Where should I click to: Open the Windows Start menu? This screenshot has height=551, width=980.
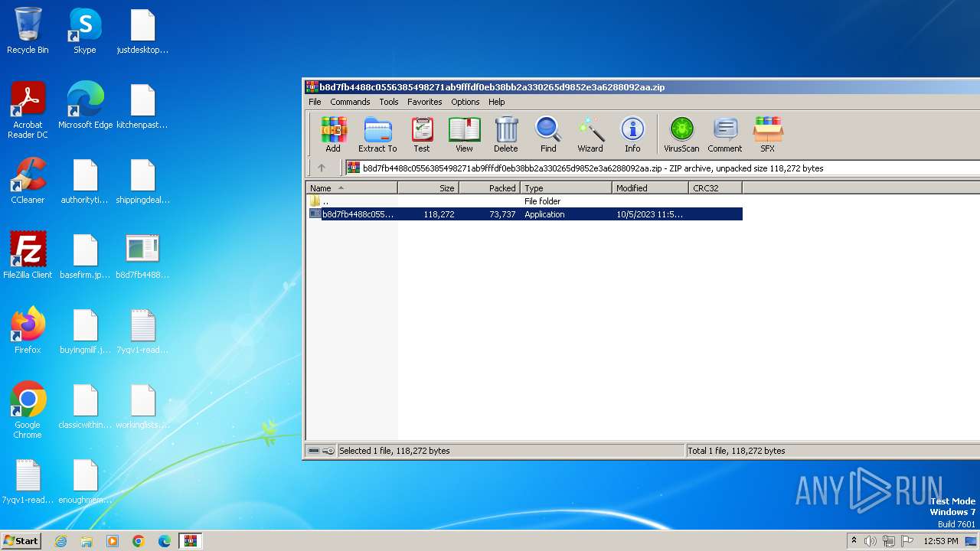point(21,541)
